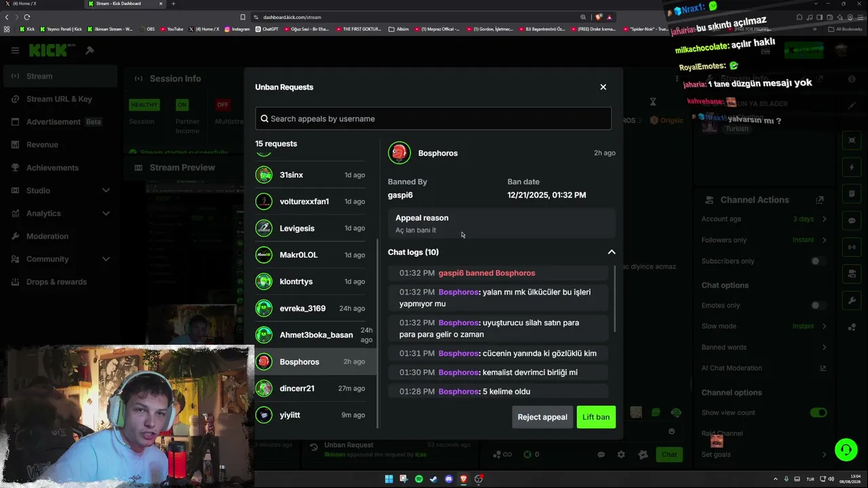Click Bosphoros avatar in appeal header
This screenshot has width=868, height=488.
(399, 153)
